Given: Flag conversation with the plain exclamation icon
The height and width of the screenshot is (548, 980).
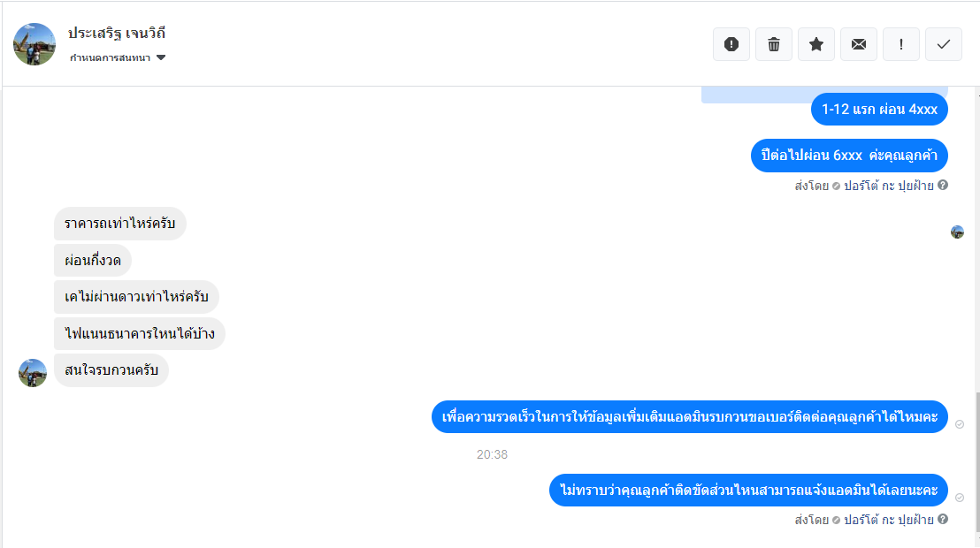Looking at the screenshot, I should (901, 44).
